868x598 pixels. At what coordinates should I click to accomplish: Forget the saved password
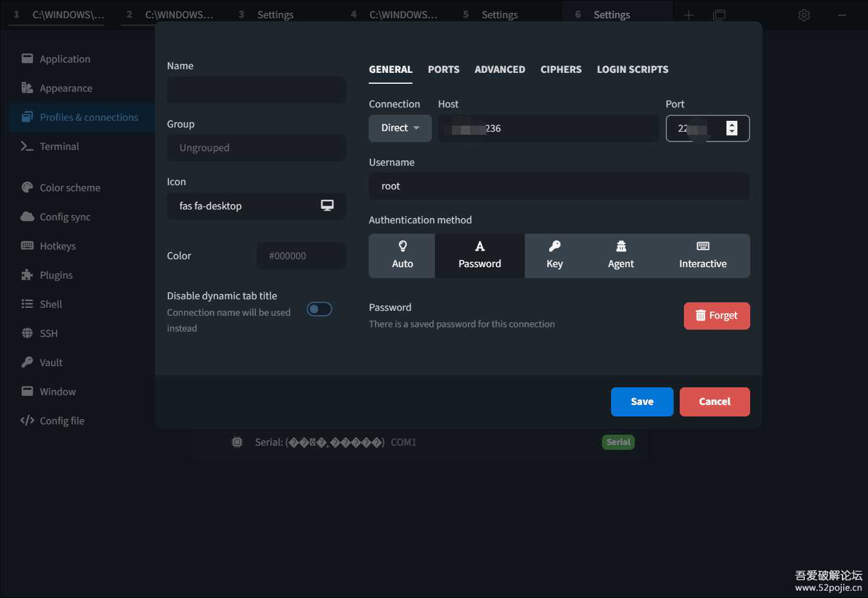[717, 316]
